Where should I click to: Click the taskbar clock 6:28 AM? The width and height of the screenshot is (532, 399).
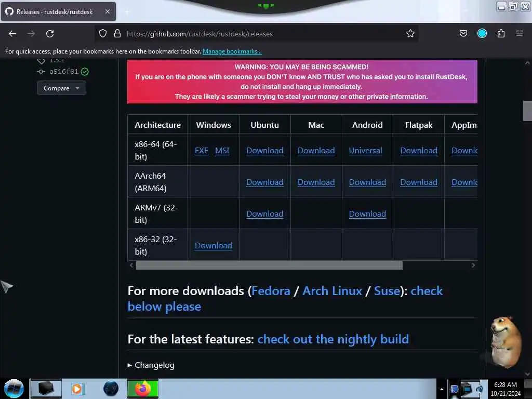[505, 389]
